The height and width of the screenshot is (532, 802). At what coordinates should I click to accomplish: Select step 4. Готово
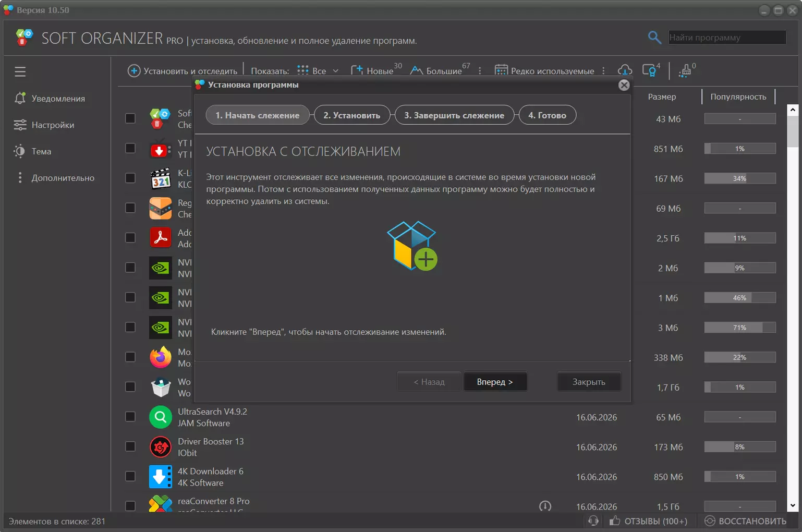pos(548,115)
